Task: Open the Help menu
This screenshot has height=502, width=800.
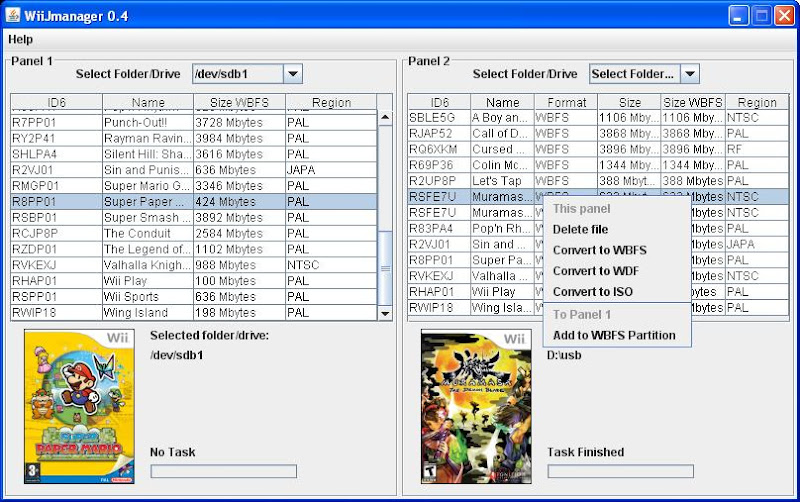Action: 20,39
